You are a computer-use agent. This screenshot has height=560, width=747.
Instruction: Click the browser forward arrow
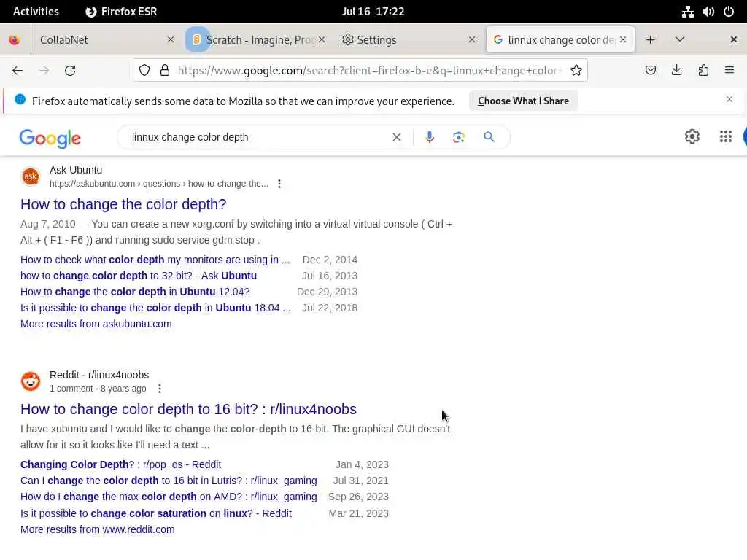pos(44,71)
